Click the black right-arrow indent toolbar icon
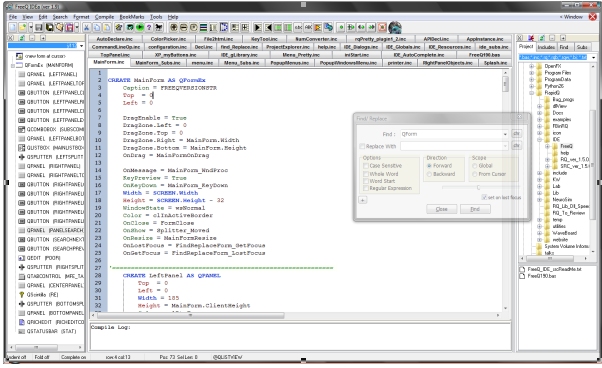This screenshot has width=602, height=368. (x=258, y=27)
